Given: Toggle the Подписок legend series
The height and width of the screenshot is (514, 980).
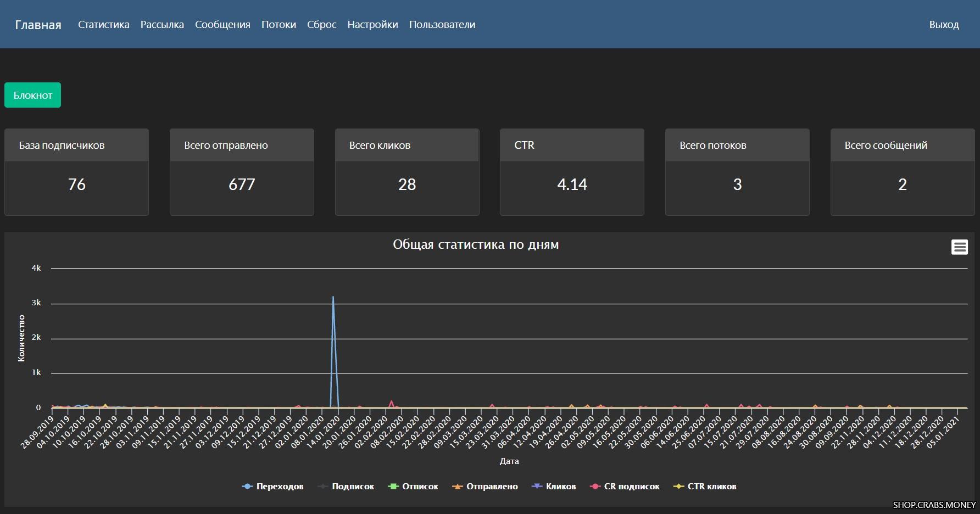Looking at the screenshot, I should coord(346,487).
